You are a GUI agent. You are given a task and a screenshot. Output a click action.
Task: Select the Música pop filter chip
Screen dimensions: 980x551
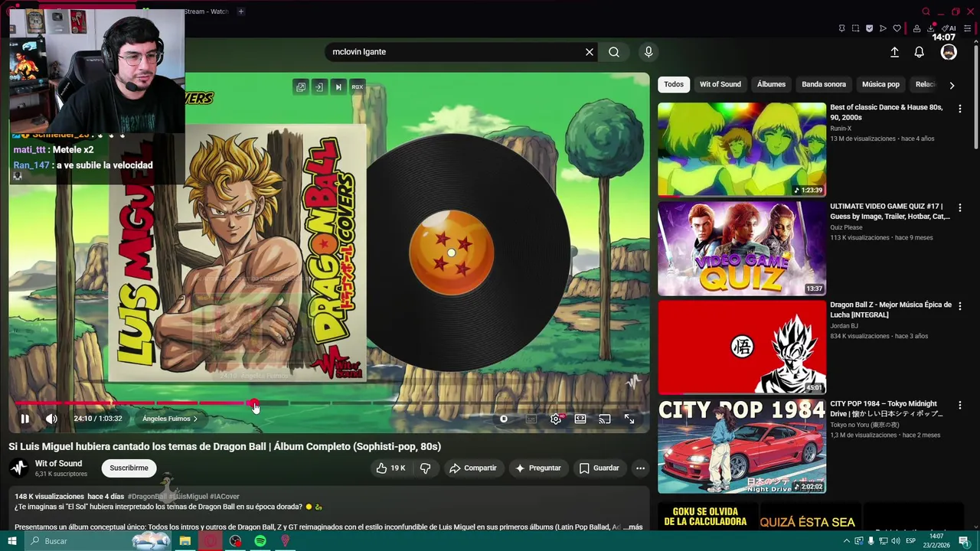[x=880, y=84]
